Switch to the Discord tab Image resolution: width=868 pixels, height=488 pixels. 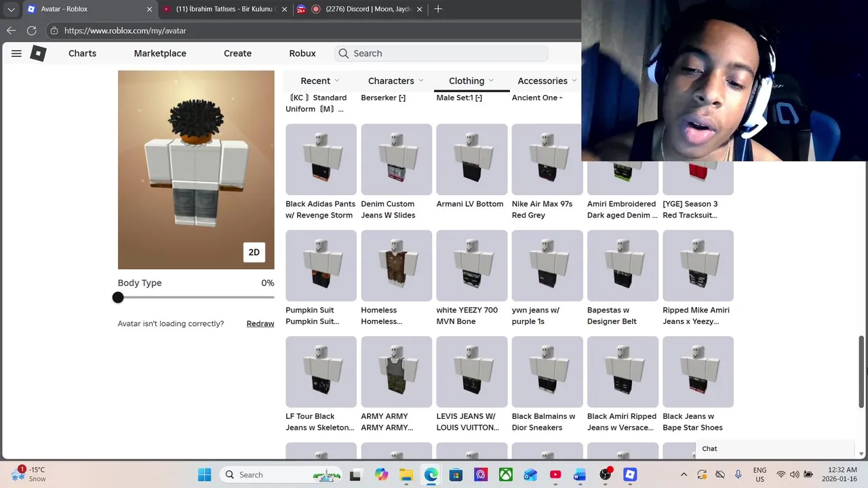[x=360, y=9]
